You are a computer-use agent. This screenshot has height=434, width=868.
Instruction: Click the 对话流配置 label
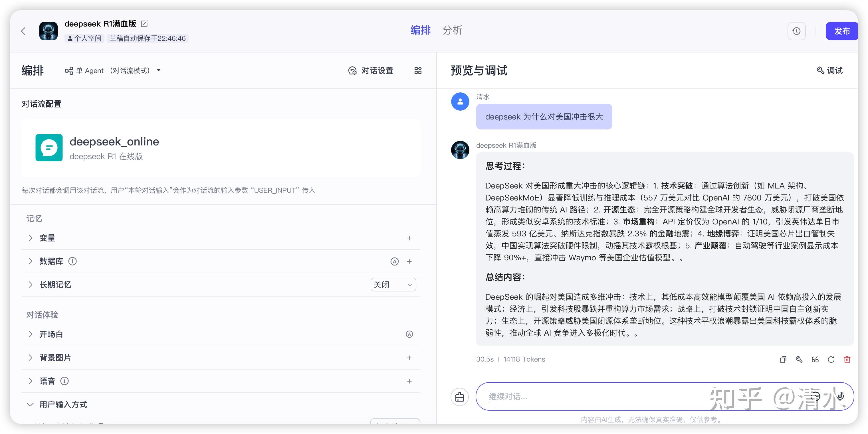tap(41, 104)
